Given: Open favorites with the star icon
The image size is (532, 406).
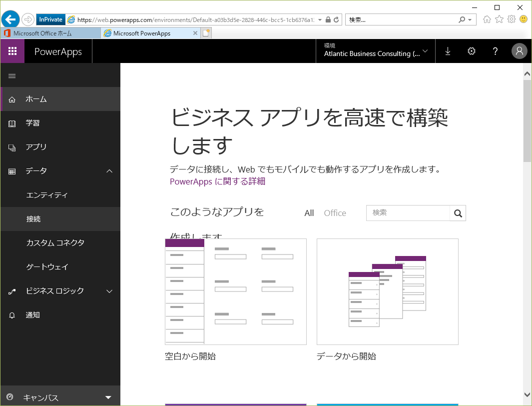Looking at the screenshot, I should pyautogui.click(x=499, y=19).
